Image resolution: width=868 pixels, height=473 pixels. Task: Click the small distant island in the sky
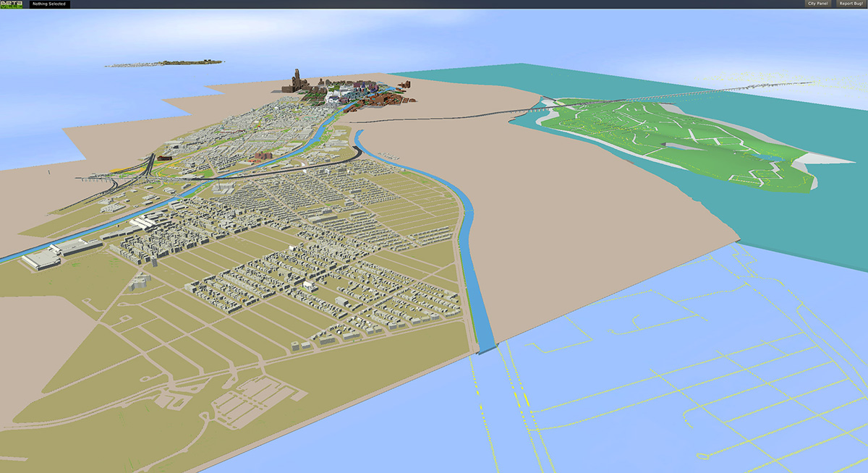tap(165, 64)
